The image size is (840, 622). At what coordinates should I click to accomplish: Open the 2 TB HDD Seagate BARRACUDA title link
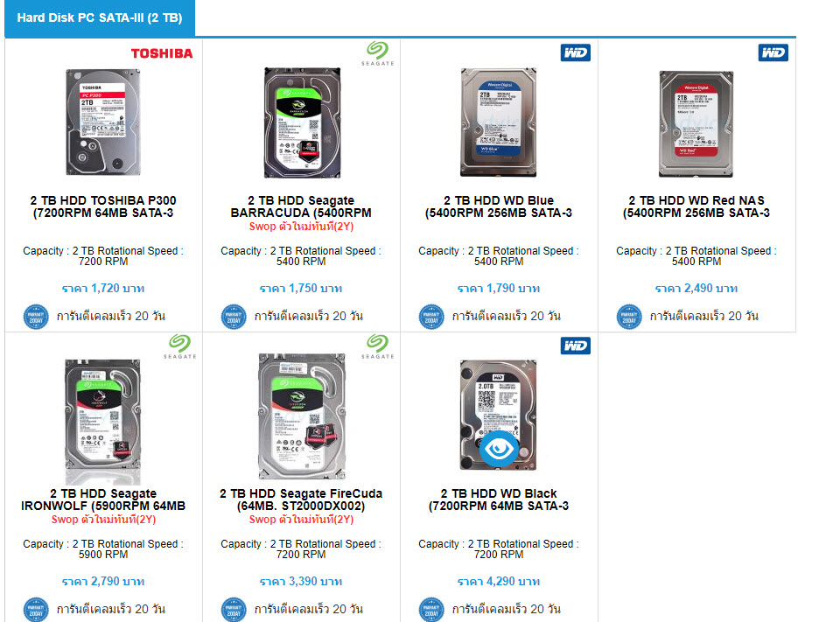coord(301,206)
